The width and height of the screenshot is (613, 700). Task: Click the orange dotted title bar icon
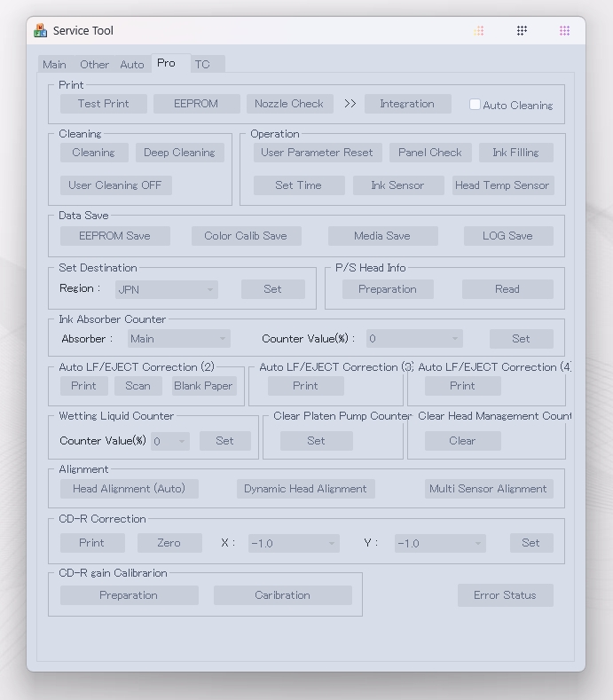pyautogui.click(x=479, y=31)
